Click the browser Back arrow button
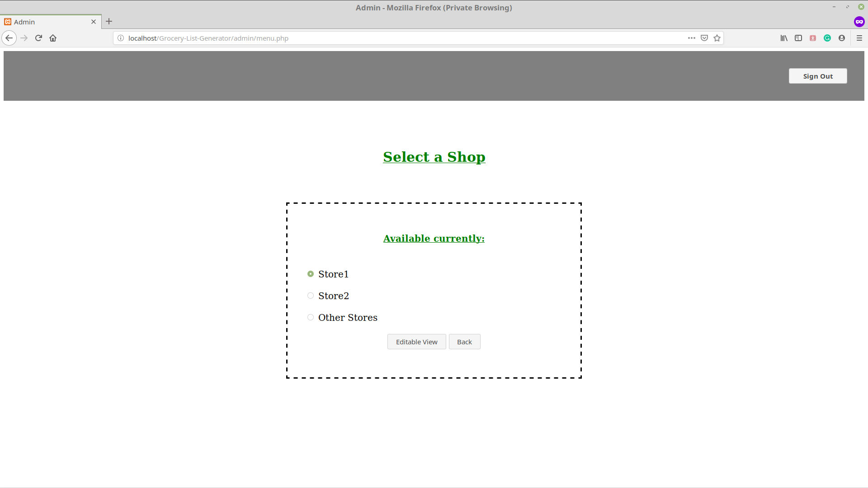The image size is (868, 488). [9, 38]
